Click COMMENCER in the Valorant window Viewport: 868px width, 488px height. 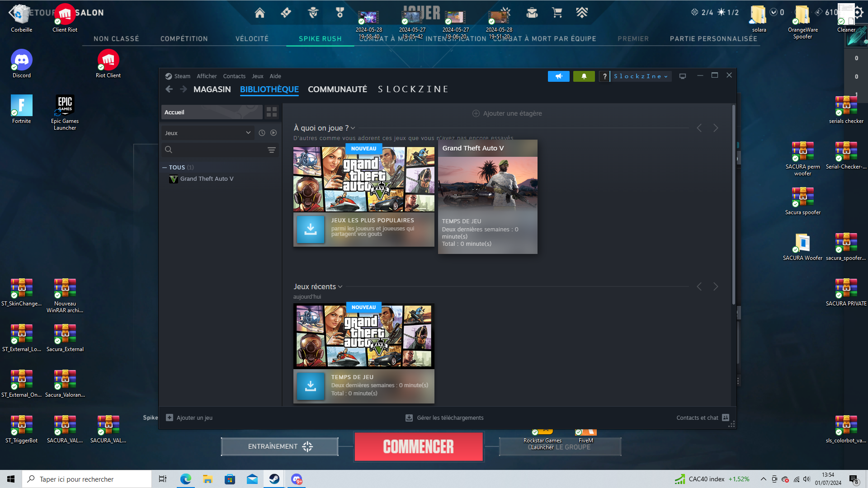tap(419, 447)
